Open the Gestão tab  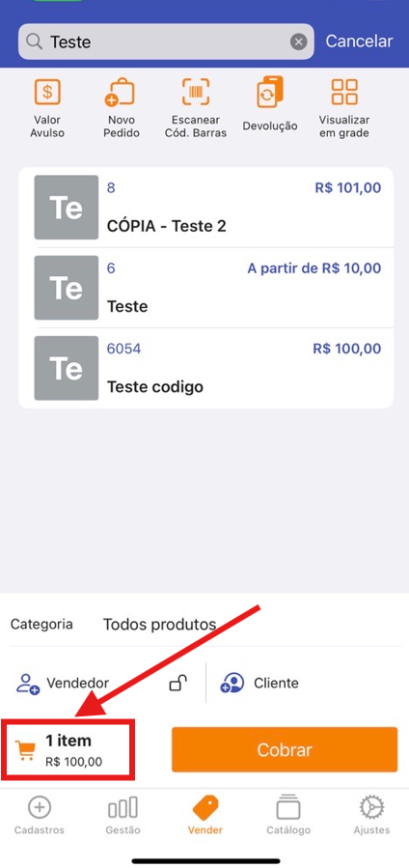click(x=123, y=816)
